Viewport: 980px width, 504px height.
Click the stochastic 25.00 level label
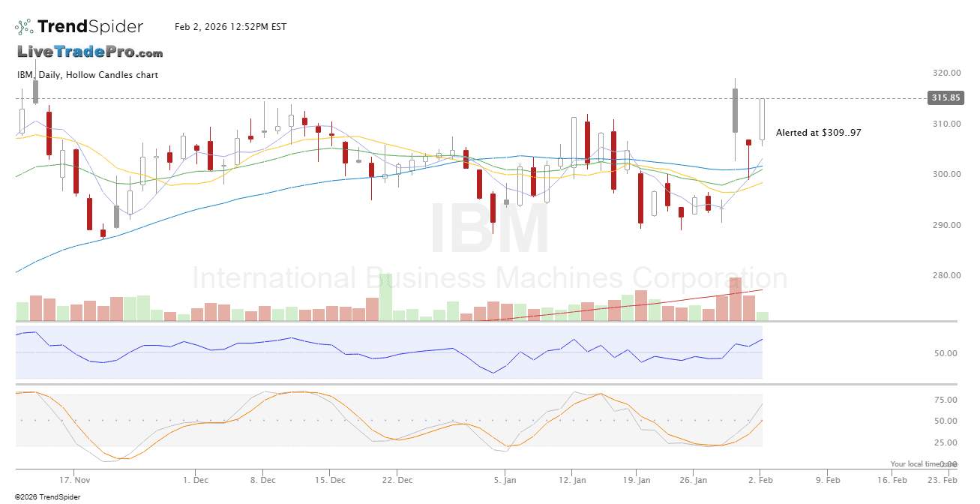pyautogui.click(x=946, y=442)
